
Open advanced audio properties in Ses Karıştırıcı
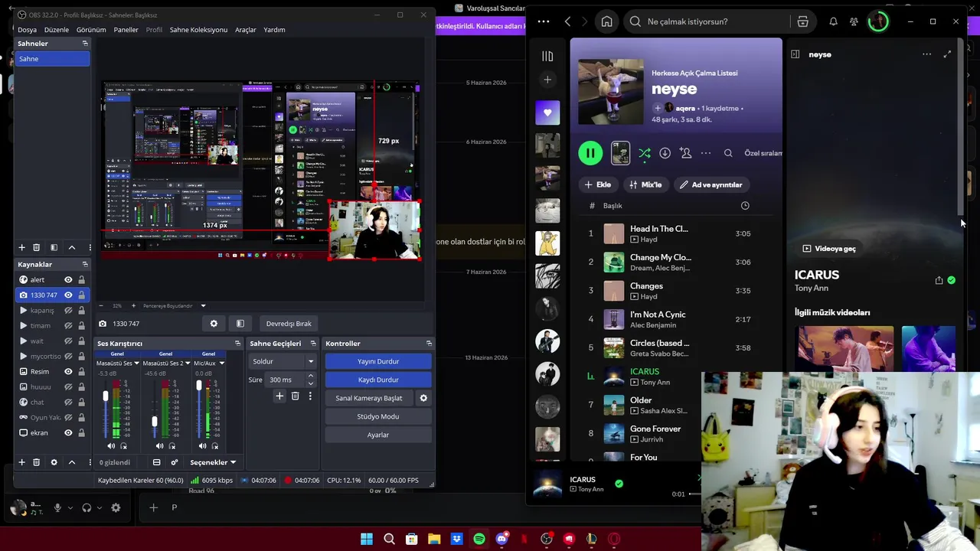(x=175, y=462)
